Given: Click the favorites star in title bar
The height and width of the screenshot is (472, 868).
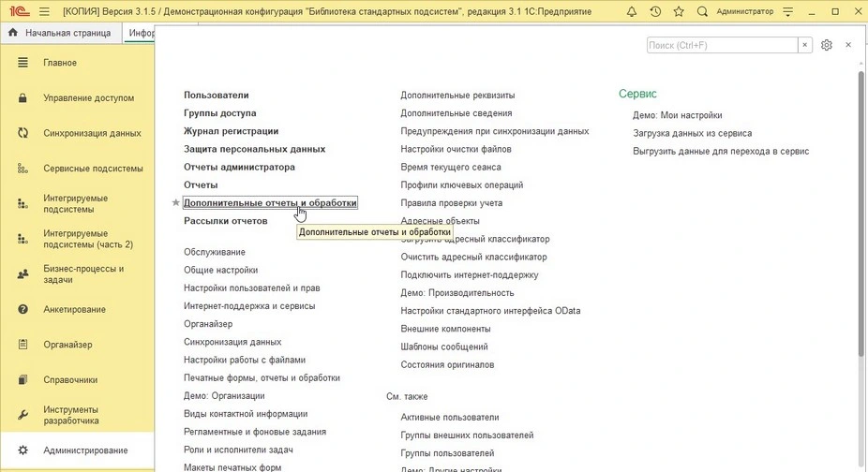Looking at the screenshot, I should tap(678, 11).
